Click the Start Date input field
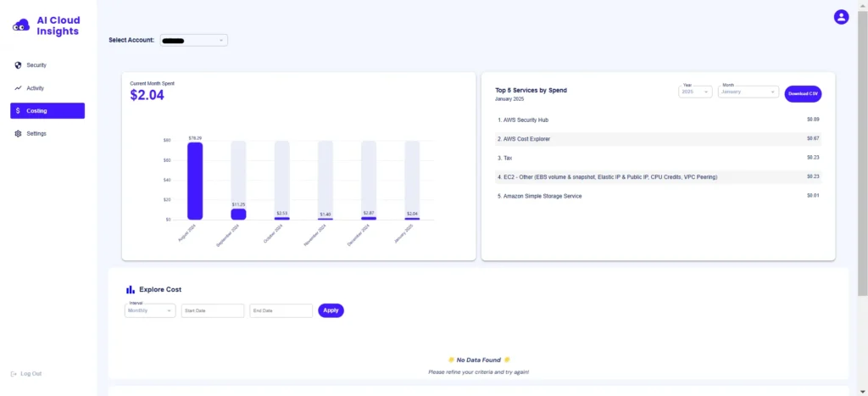The width and height of the screenshot is (868, 396). (212, 311)
